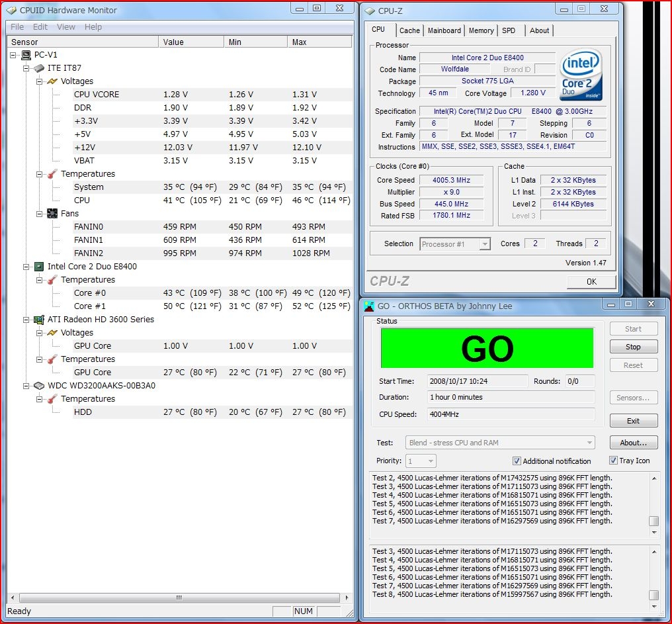Collapse the Temperatures node under ITE IT87
The width and height of the screenshot is (672, 624).
pyautogui.click(x=40, y=174)
